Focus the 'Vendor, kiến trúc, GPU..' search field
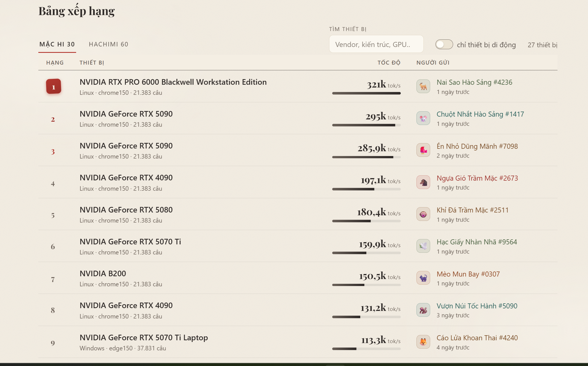588x366 pixels. point(376,44)
